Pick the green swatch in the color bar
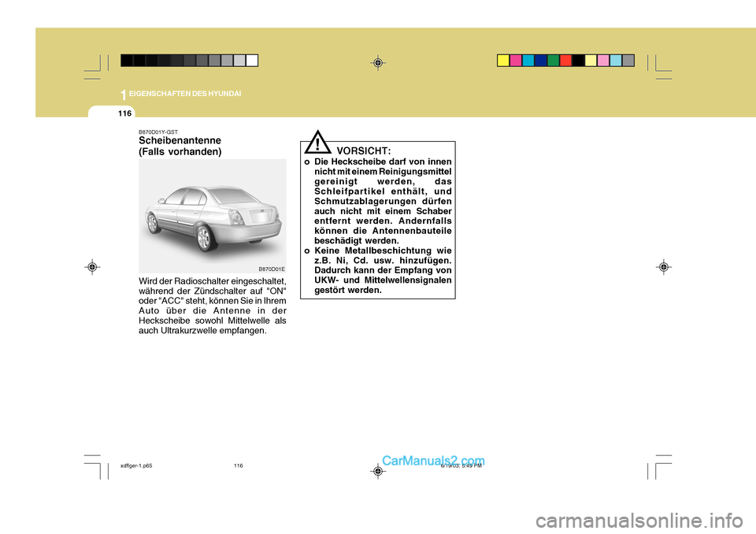The height and width of the screenshot is (534, 756). coord(554,61)
